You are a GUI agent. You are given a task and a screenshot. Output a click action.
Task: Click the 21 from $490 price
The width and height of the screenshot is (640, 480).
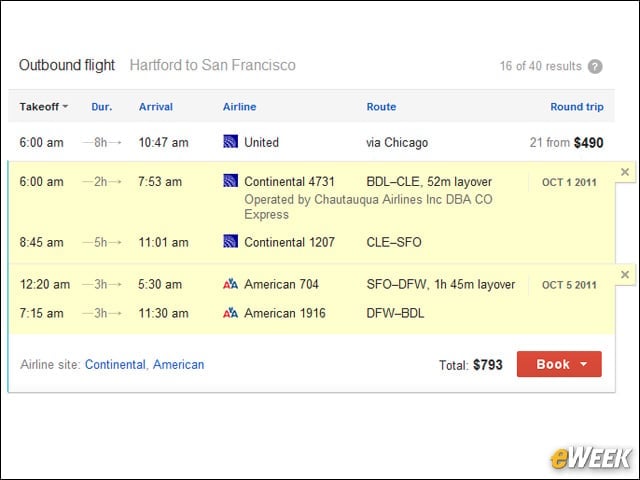(x=567, y=142)
